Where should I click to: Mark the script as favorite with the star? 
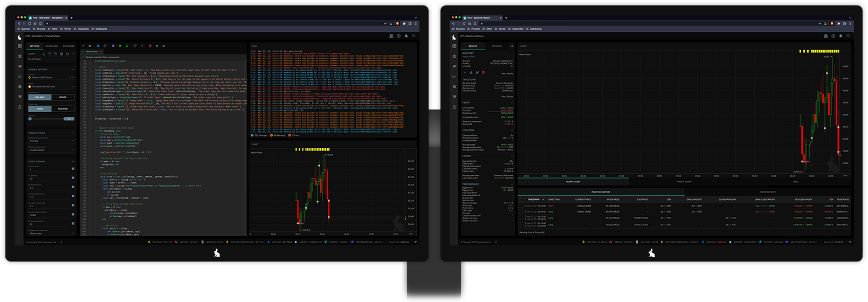[67, 54]
